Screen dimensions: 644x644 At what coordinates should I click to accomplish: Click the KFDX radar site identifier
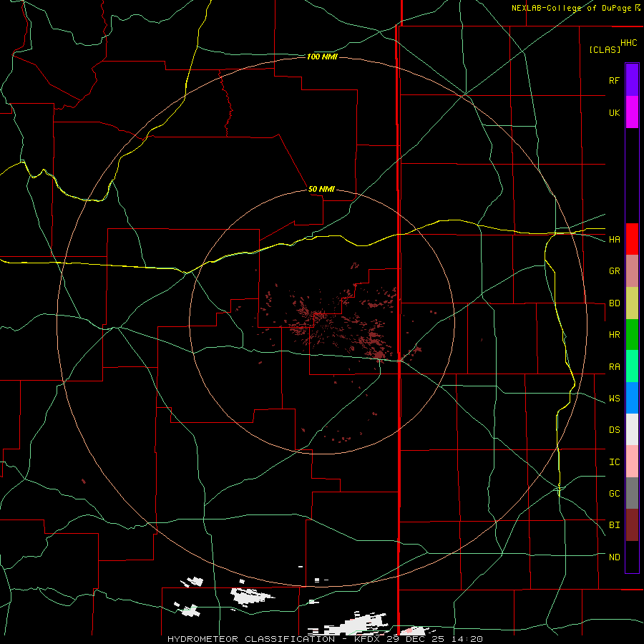coord(368,639)
